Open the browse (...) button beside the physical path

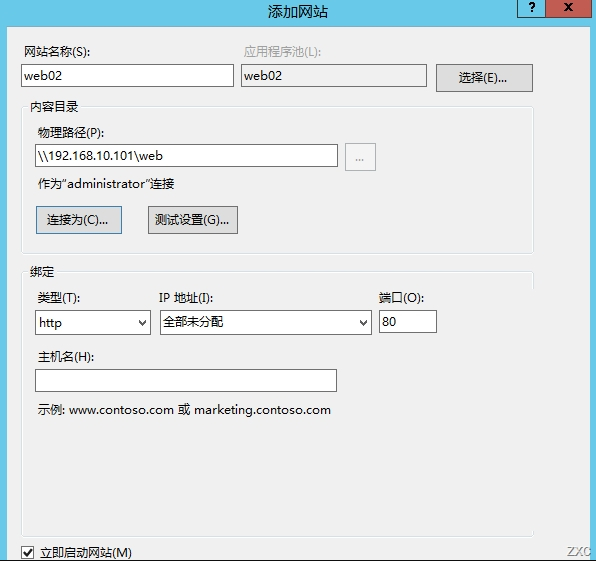(x=360, y=157)
